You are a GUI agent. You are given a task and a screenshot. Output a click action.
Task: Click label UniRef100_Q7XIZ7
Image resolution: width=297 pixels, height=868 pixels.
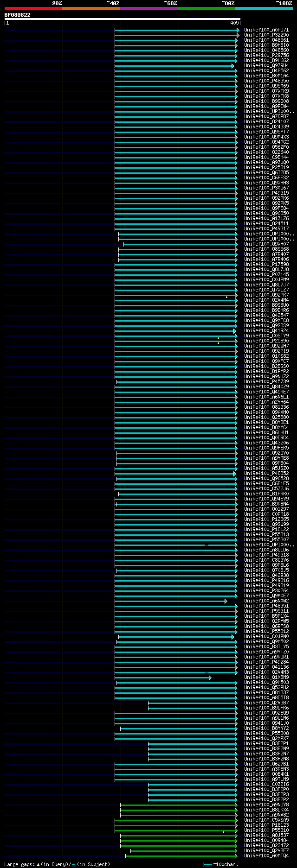tap(266, 290)
